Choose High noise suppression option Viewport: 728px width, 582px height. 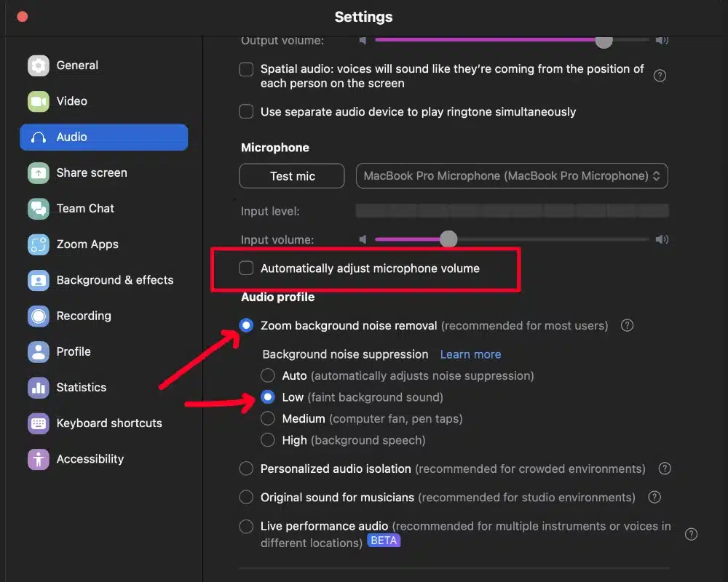[267, 439]
